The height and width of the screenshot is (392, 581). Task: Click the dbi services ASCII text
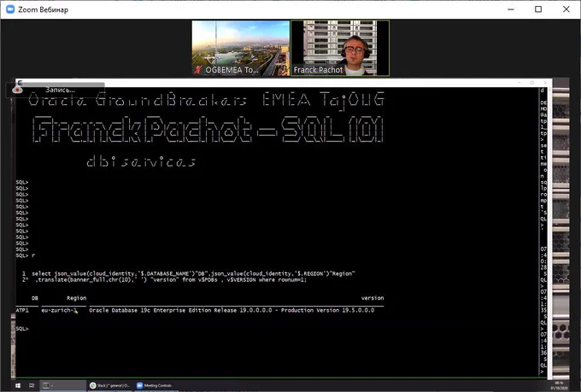141,161
